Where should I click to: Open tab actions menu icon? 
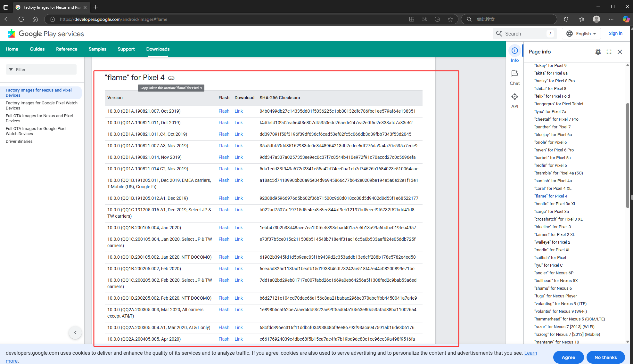click(6, 7)
